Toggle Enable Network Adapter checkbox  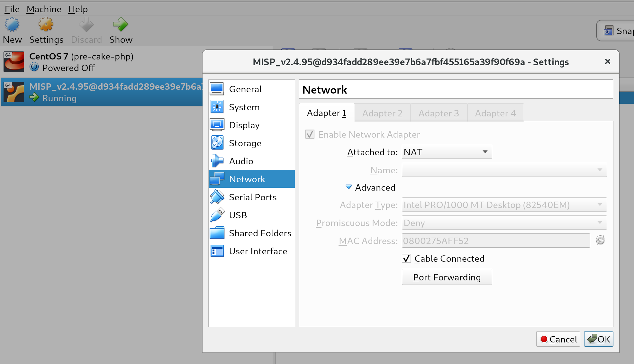pos(310,134)
